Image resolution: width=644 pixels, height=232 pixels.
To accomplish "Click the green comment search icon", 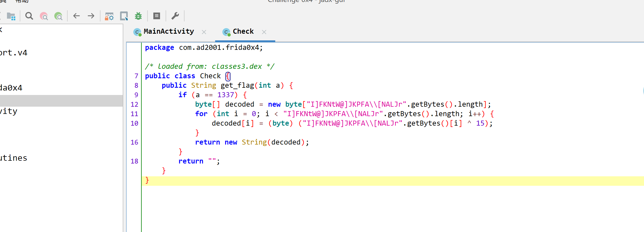I will pyautogui.click(x=58, y=16).
